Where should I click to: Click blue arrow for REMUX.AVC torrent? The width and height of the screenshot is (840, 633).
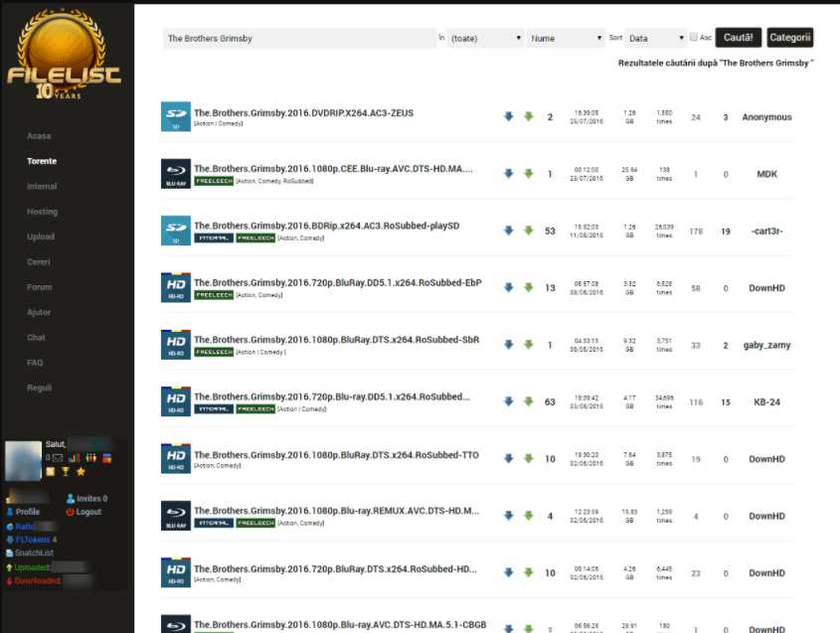click(508, 516)
